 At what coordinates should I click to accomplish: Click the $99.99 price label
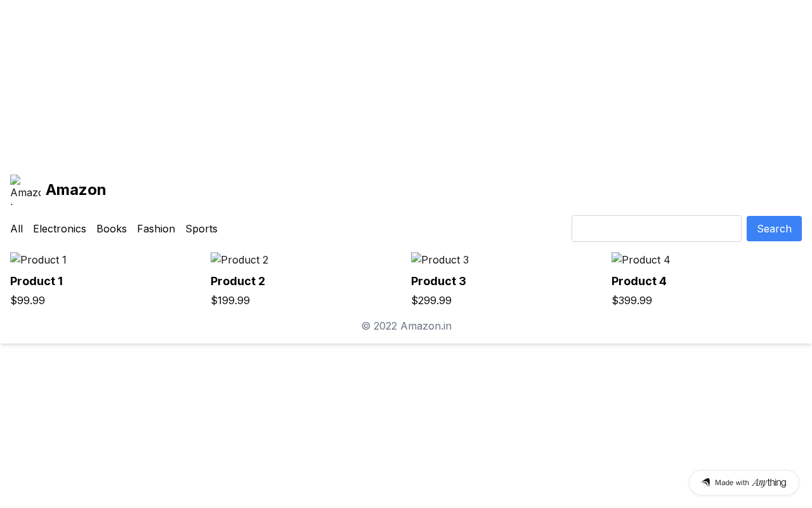tap(27, 300)
